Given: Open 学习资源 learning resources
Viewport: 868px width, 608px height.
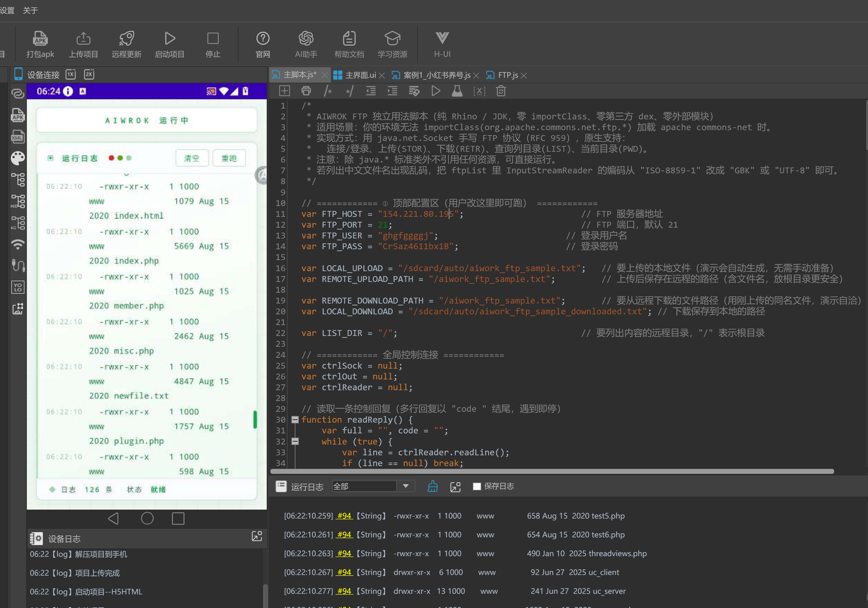Looking at the screenshot, I should 393,44.
